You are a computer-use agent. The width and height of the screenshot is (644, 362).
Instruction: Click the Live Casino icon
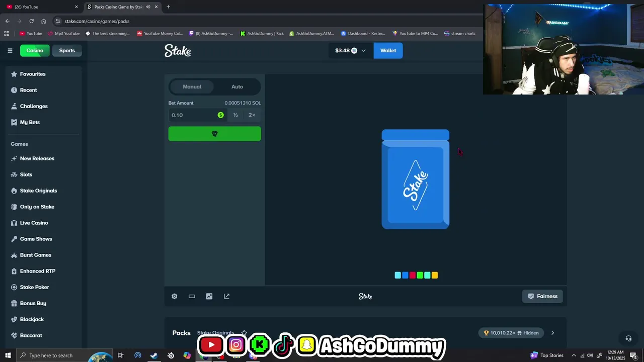pos(14,223)
